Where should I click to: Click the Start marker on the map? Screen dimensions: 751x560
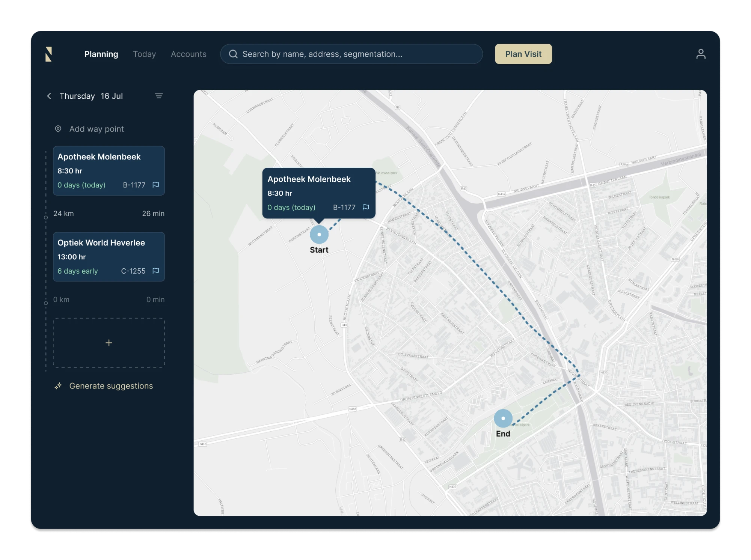pos(319,235)
